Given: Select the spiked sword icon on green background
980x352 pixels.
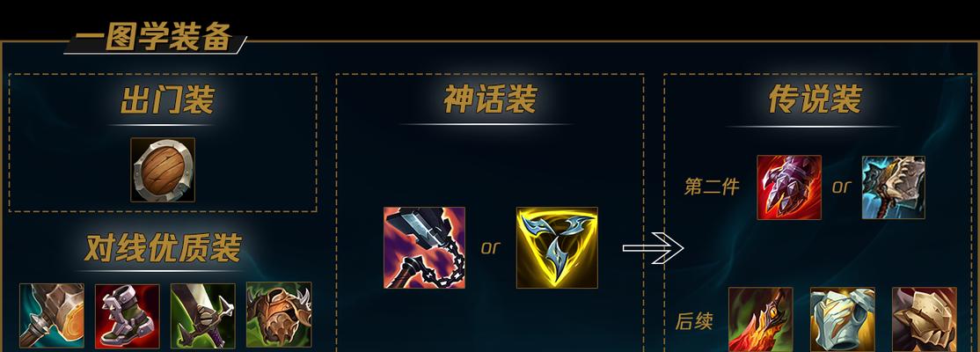Looking at the screenshot, I should (203, 316).
